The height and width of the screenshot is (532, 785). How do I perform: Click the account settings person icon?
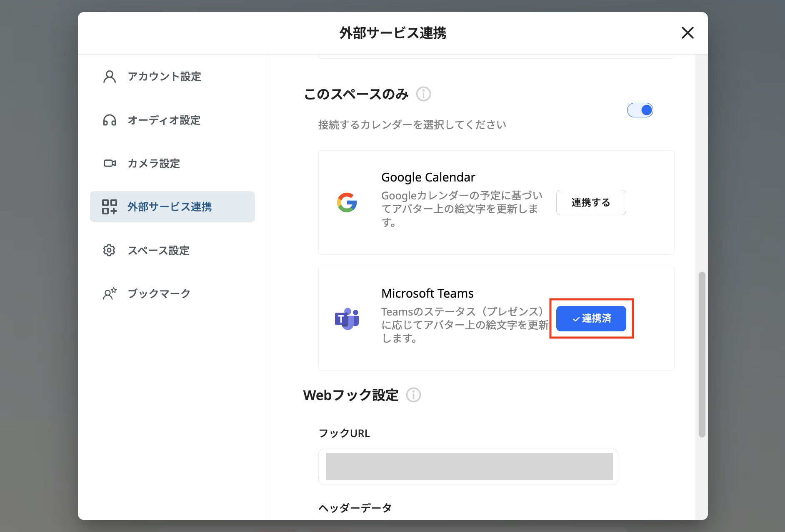coord(110,77)
